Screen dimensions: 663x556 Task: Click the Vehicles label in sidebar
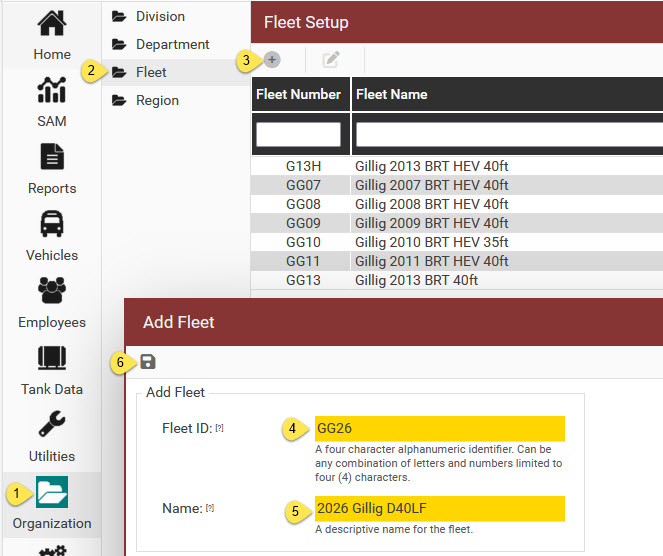[x=52, y=255]
